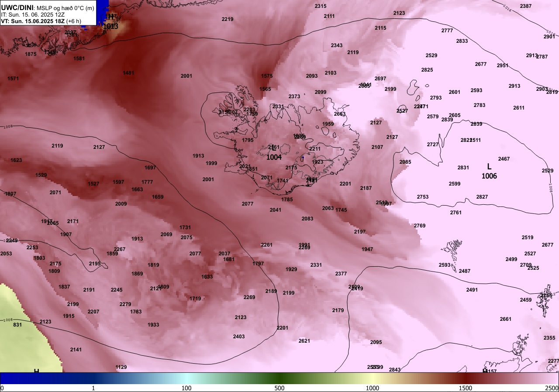Click the low pressure marker labeled 1006
This screenshot has height=392, width=559.
[489, 172]
